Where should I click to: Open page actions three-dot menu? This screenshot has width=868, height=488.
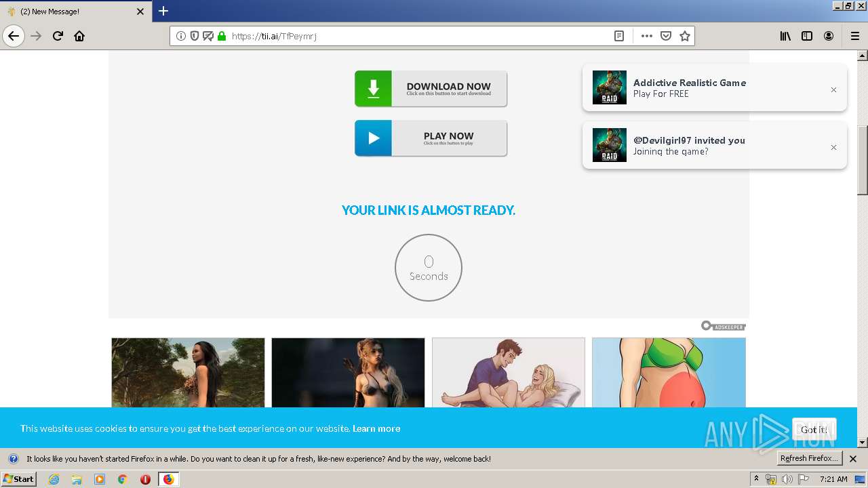[x=647, y=36]
